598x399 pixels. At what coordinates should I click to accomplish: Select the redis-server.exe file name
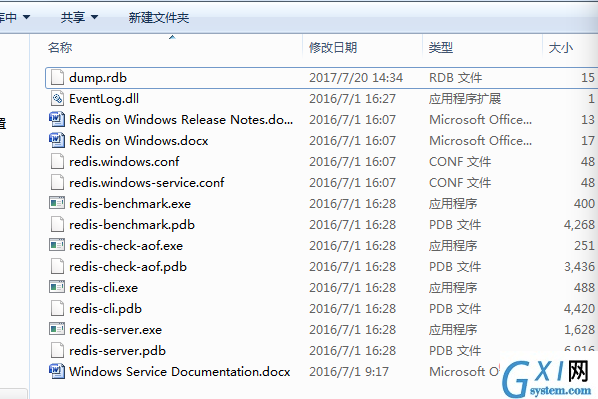click(x=116, y=330)
